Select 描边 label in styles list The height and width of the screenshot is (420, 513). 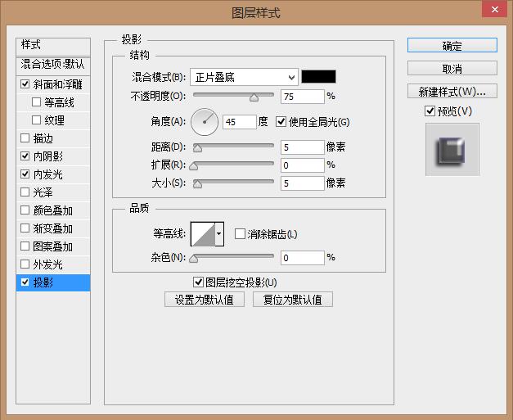pos(43,138)
